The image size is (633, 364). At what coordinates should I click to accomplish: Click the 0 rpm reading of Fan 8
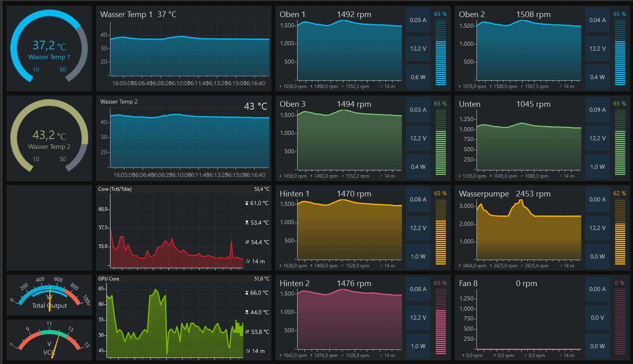tap(526, 283)
